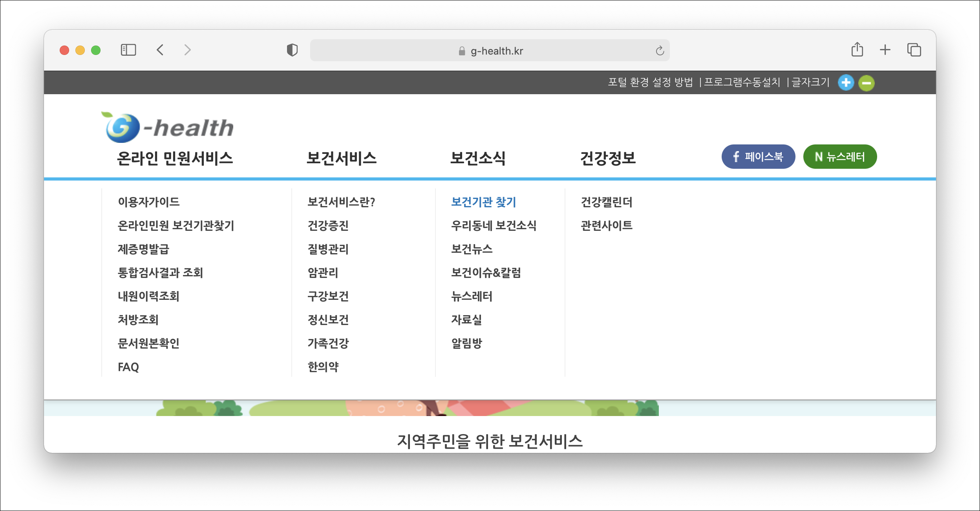
Task: Open 제증명발급 submenu item
Action: pos(143,249)
